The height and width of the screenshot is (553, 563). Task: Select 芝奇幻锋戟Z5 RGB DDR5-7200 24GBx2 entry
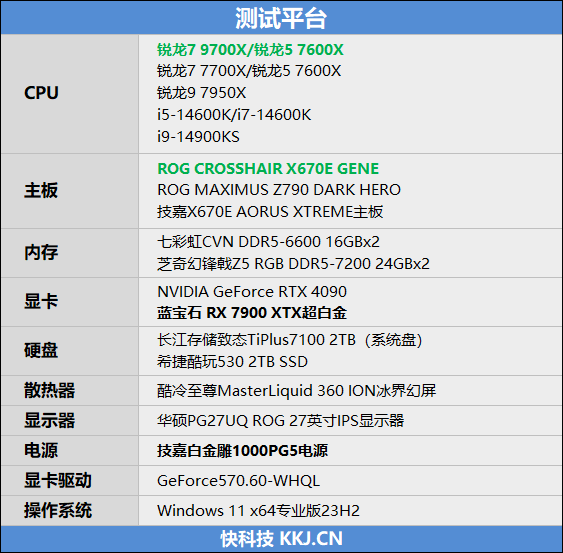[293, 264]
